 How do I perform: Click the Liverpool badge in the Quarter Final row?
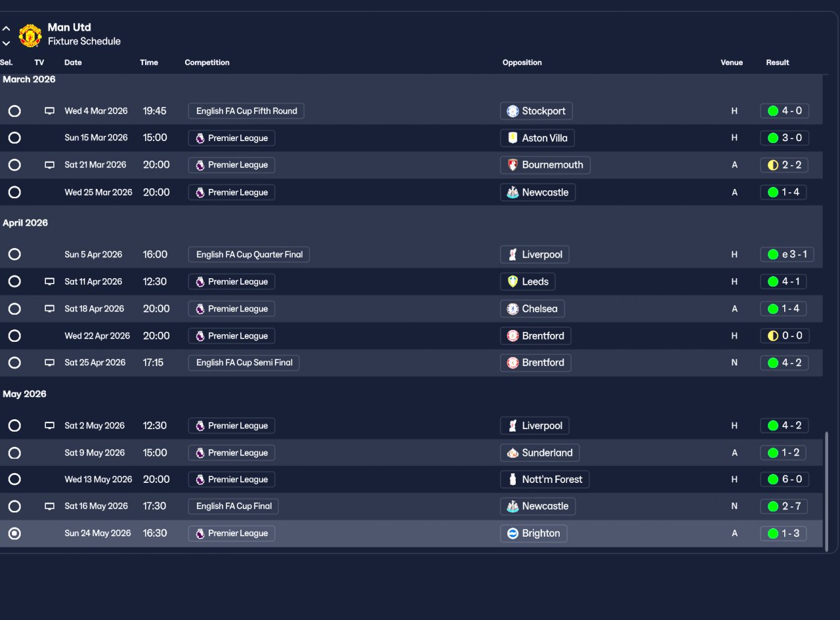coord(513,255)
